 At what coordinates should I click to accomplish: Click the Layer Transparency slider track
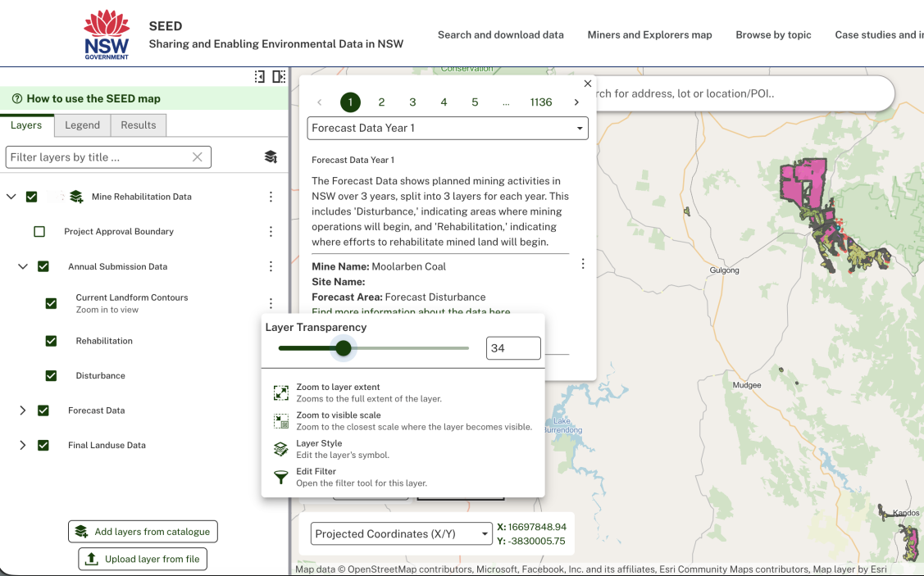click(374, 348)
